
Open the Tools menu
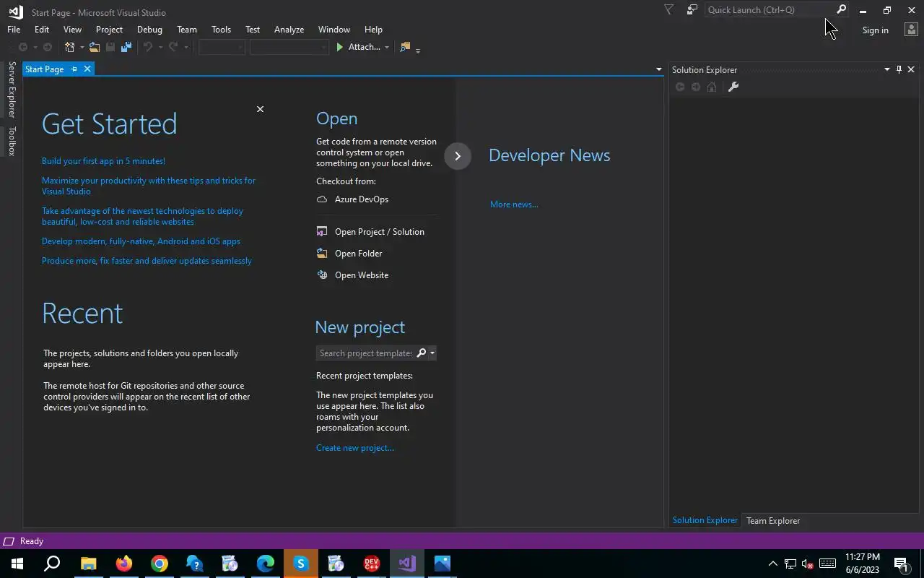[x=221, y=30]
